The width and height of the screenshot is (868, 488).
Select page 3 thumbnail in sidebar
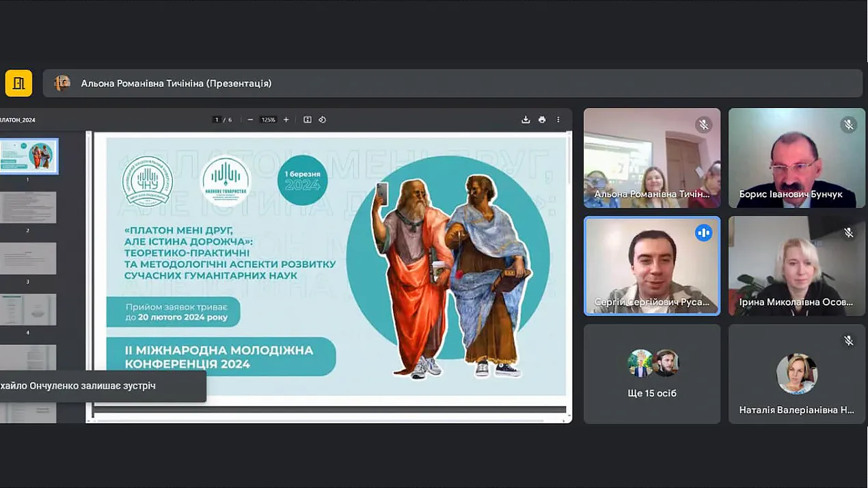(x=28, y=258)
